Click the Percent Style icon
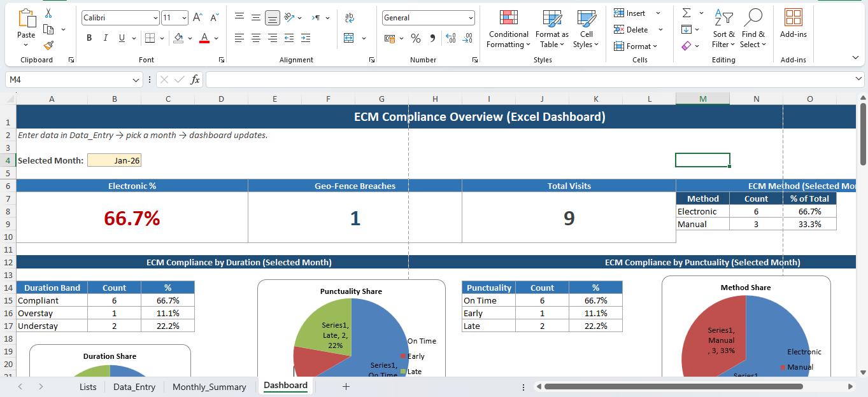 pos(415,39)
